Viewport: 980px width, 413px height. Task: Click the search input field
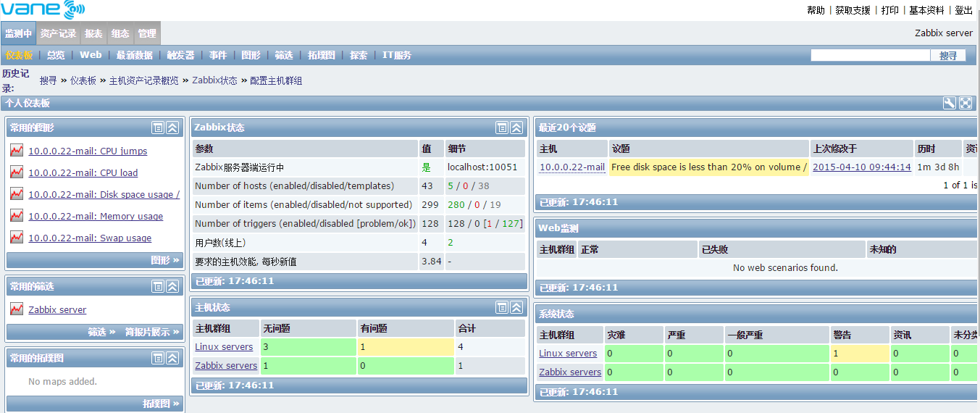(870, 55)
